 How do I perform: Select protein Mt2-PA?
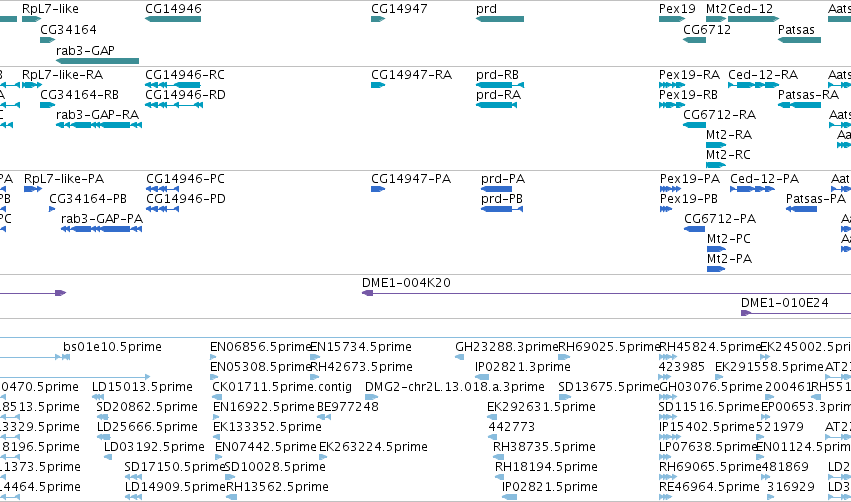coord(716,269)
